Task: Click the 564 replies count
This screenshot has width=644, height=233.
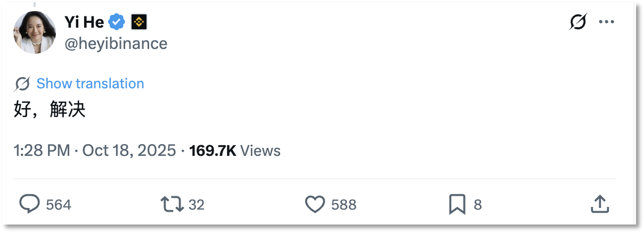Action: point(59,205)
